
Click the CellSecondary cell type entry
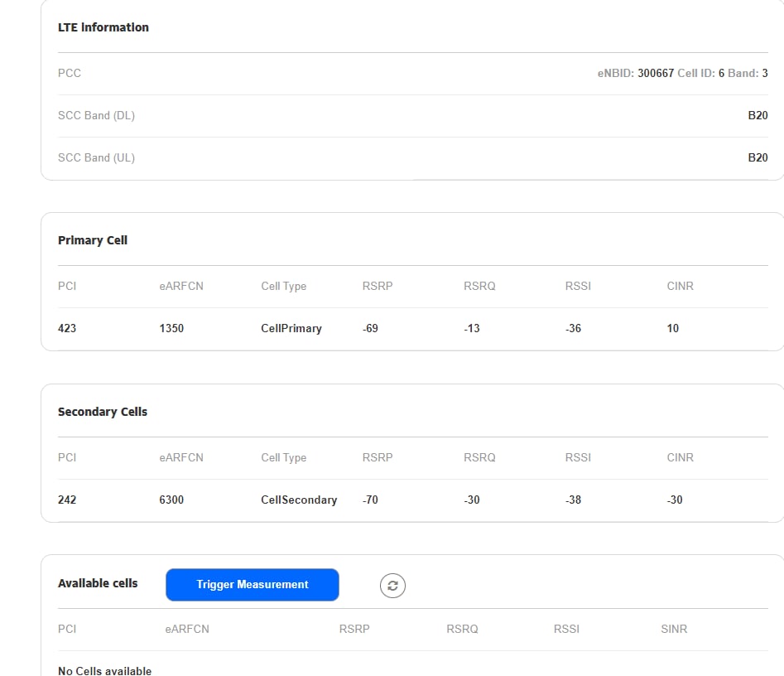tap(299, 500)
